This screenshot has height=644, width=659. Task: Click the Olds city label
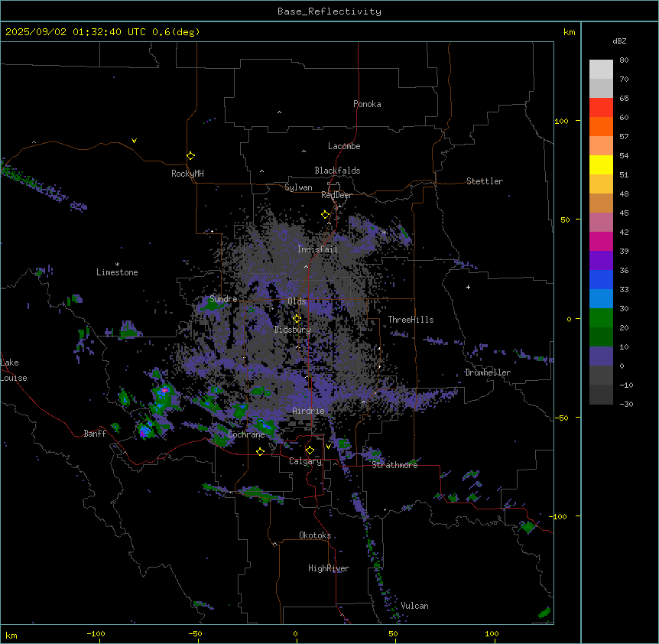click(x=297, y=301)
